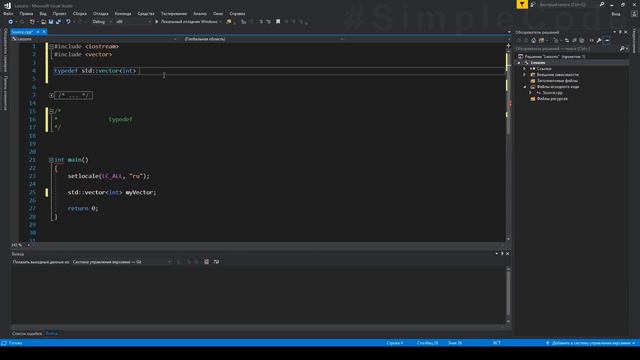The height and width of the screenshot is (360, 640).
Task: Clear all output icon in Output panel
Action: click(207, 262)
